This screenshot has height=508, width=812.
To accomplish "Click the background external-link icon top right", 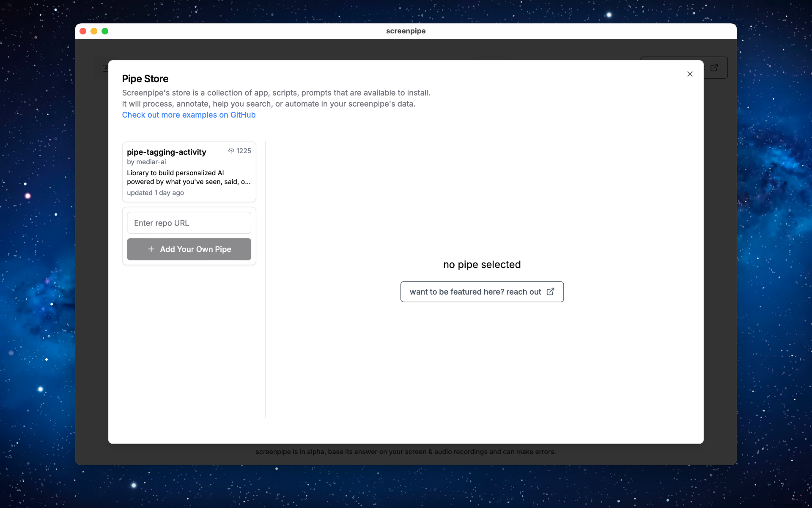I will [x=714, y=68].
